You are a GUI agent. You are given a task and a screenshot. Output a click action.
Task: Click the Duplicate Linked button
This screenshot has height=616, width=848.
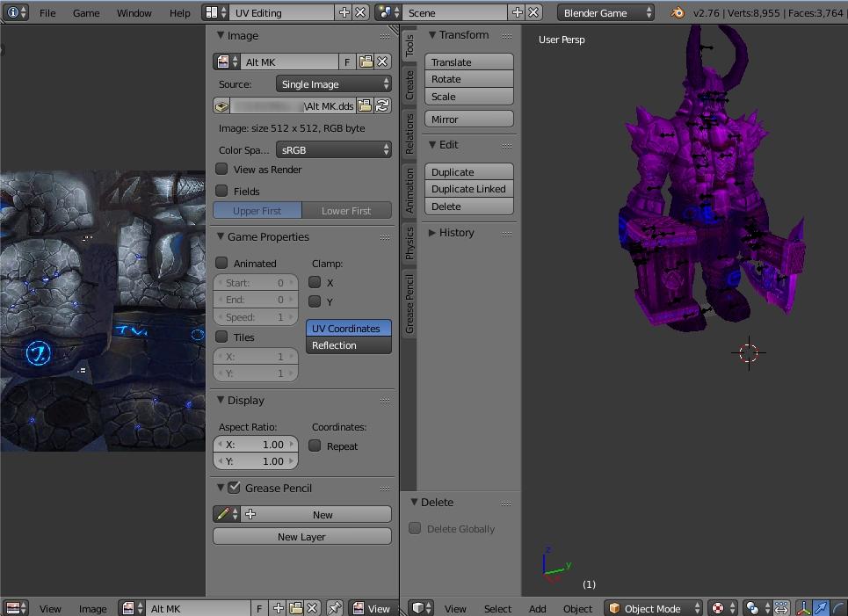(x=468, y=189)
